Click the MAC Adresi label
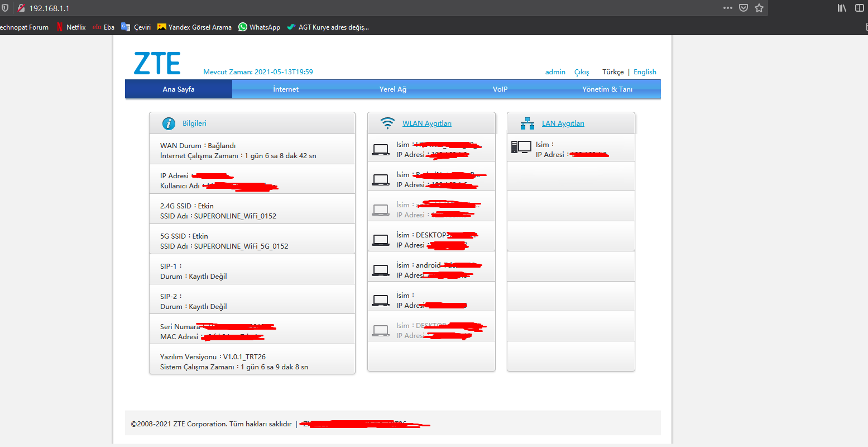Viewport: 868px width, 447px height. tap(179, 337)
